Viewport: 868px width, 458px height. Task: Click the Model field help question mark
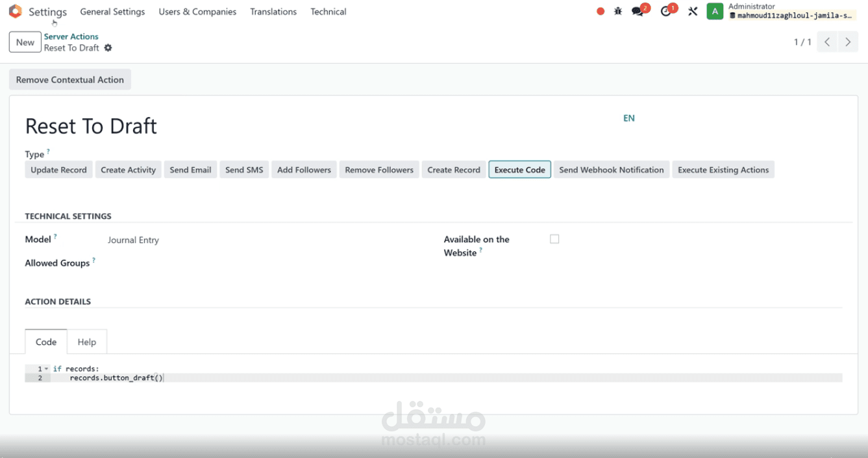coord(55,237)
